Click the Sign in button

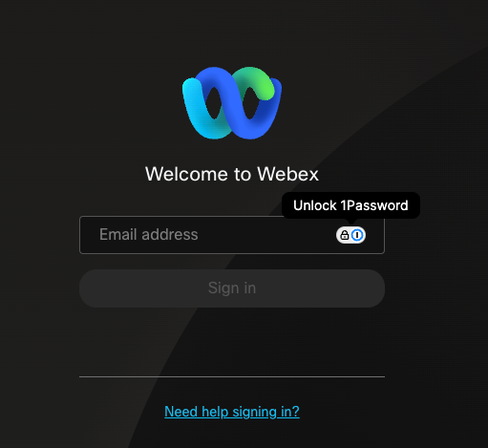(232, 288)
